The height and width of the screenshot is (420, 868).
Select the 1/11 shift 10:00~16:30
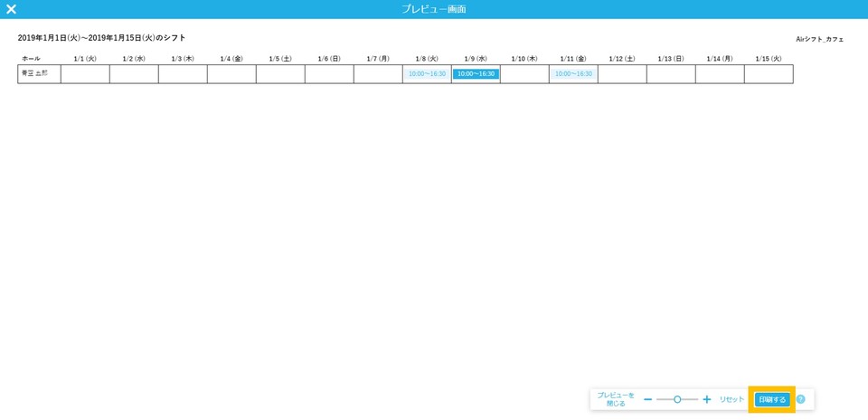[x=573, y=74]
